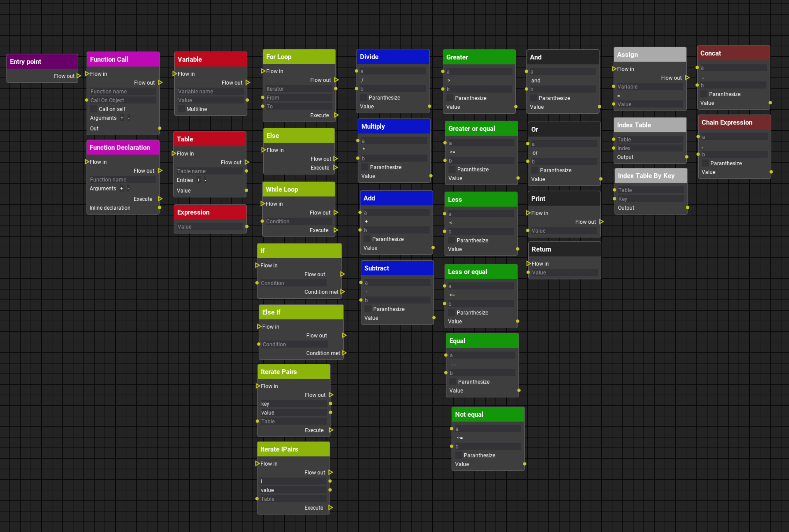The image size is (789, 532).
Task: Click the Flow in pin on While Loop node
Action: [263, 203]
